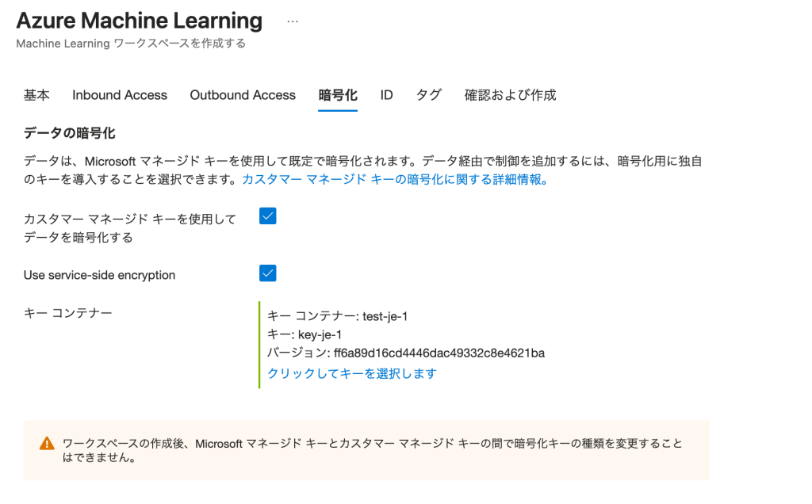Click the warning message about changing encryption keys

[x=373, y=450]
